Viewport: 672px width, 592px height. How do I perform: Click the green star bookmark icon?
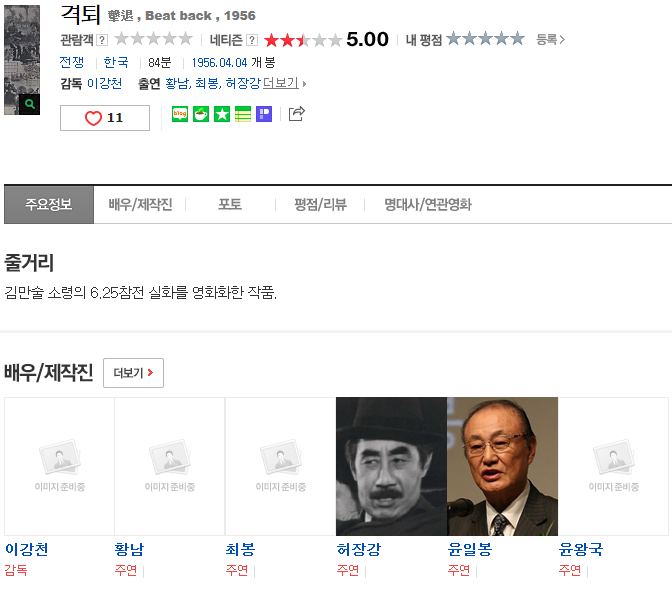tap(222, 114)
